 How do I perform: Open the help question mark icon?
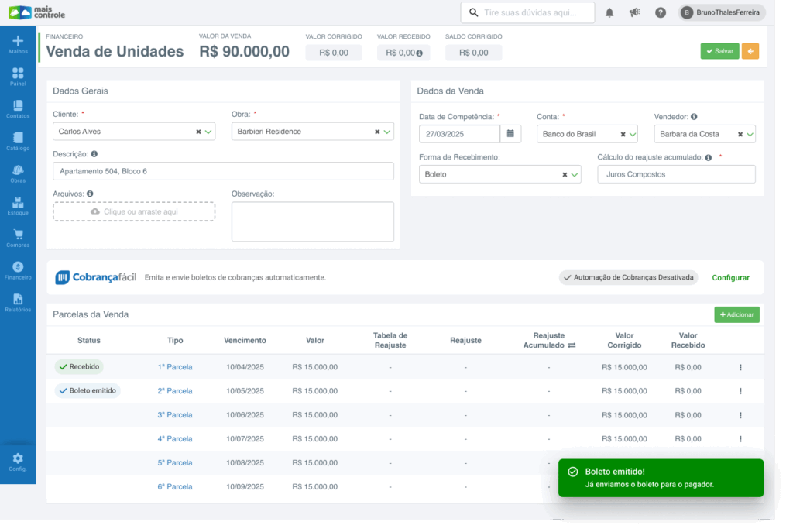661,12
